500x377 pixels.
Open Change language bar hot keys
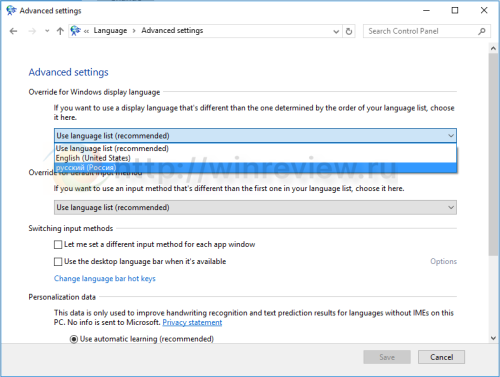[105, 279]
